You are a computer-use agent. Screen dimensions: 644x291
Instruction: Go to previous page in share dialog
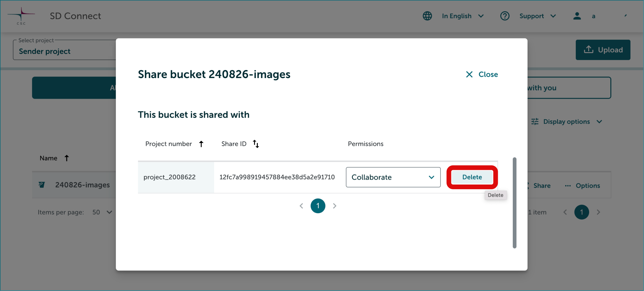[x=301, y=206]
